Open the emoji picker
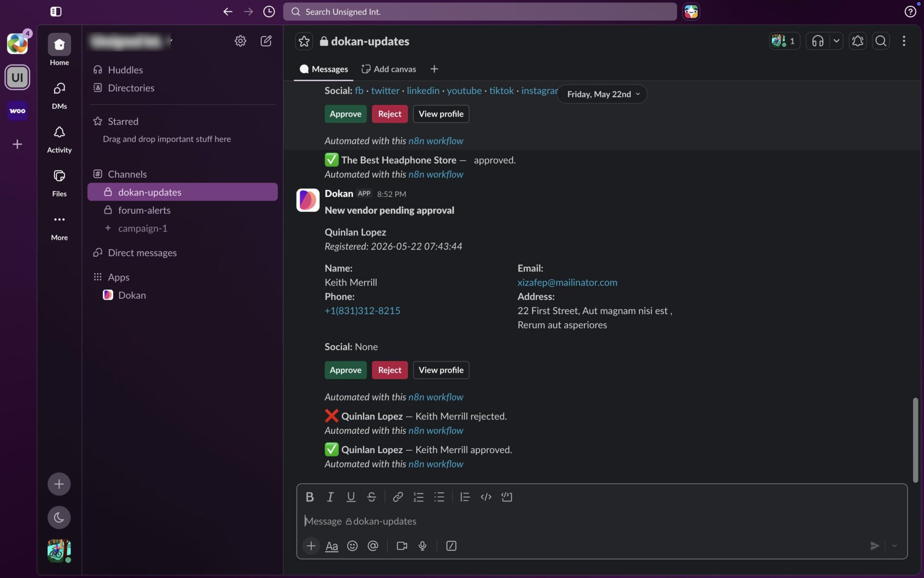 click(352, 546)
